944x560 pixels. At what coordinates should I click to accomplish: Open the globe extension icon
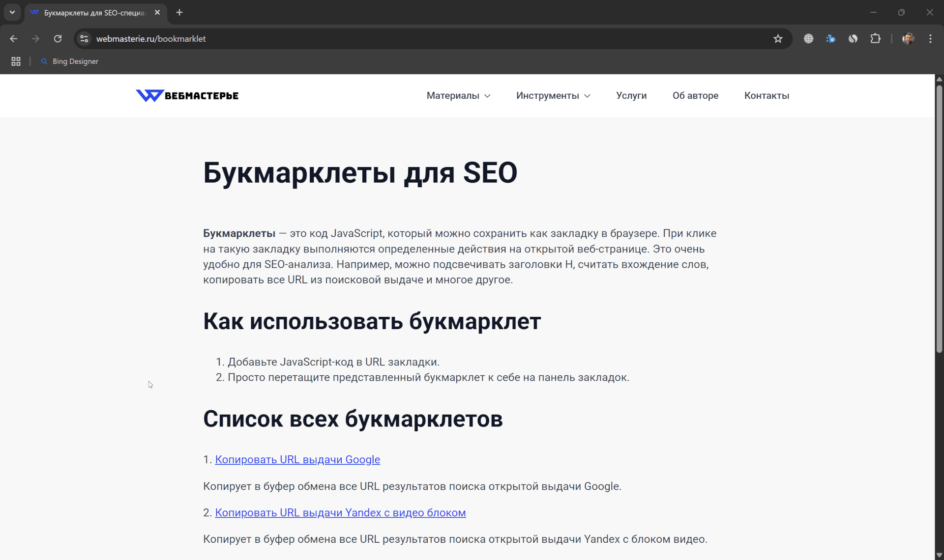tap(809, 38)
